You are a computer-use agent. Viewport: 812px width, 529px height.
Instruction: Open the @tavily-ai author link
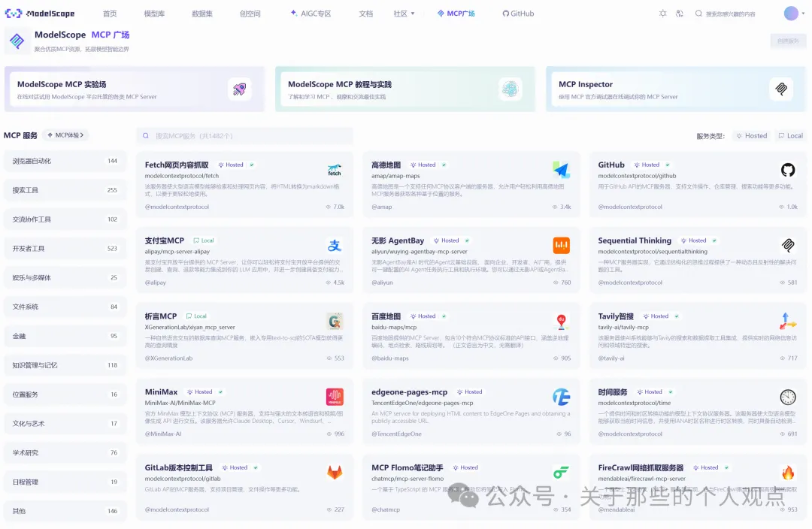[611, 358]
